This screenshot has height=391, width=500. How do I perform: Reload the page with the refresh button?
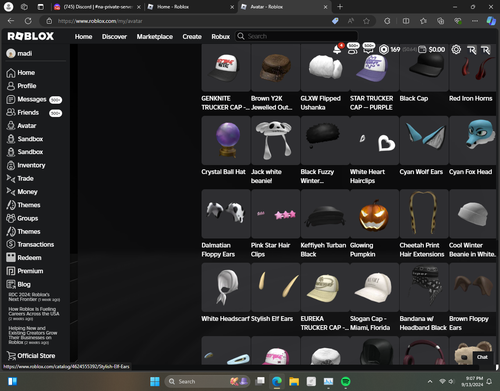coord(28,21)
